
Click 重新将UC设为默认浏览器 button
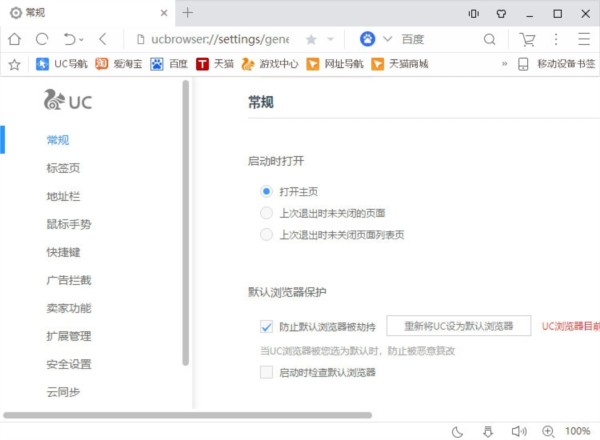point(458,326)
